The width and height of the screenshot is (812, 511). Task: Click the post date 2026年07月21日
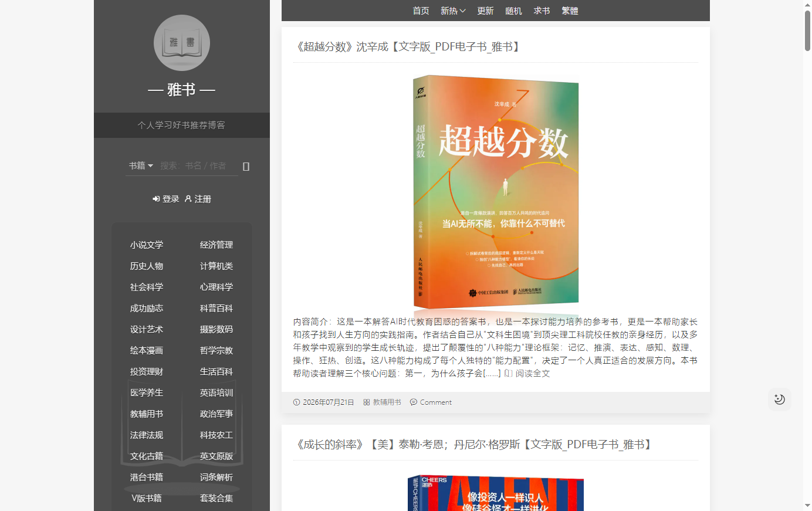329,402
